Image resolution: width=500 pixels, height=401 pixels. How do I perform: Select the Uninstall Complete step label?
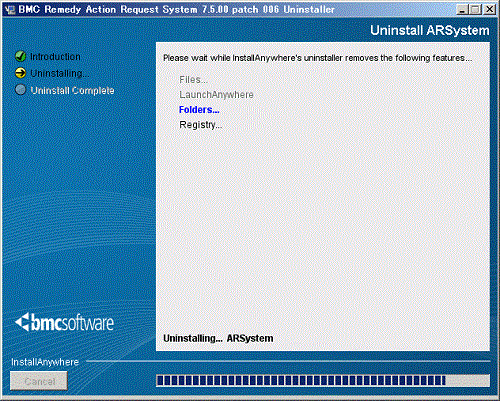coord(72,90)
